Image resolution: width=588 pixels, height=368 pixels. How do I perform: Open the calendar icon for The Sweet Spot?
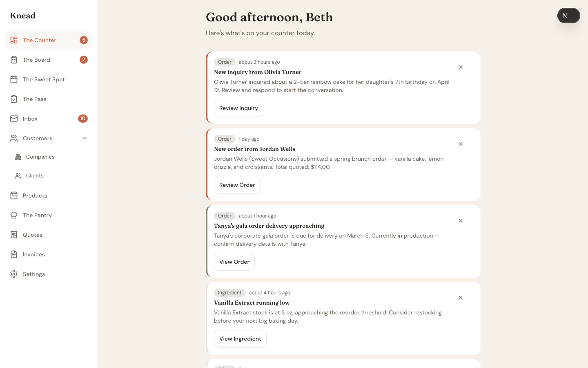coord(14,79)
